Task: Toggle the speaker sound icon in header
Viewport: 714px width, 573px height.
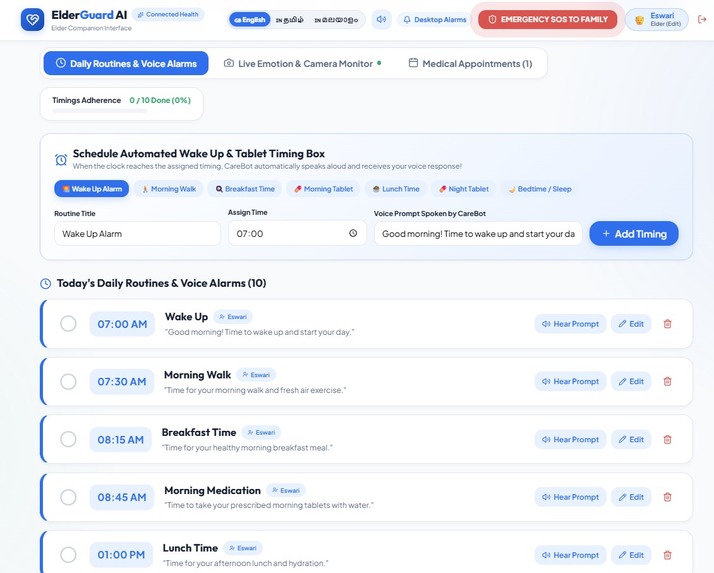Action: pos(381,20)
